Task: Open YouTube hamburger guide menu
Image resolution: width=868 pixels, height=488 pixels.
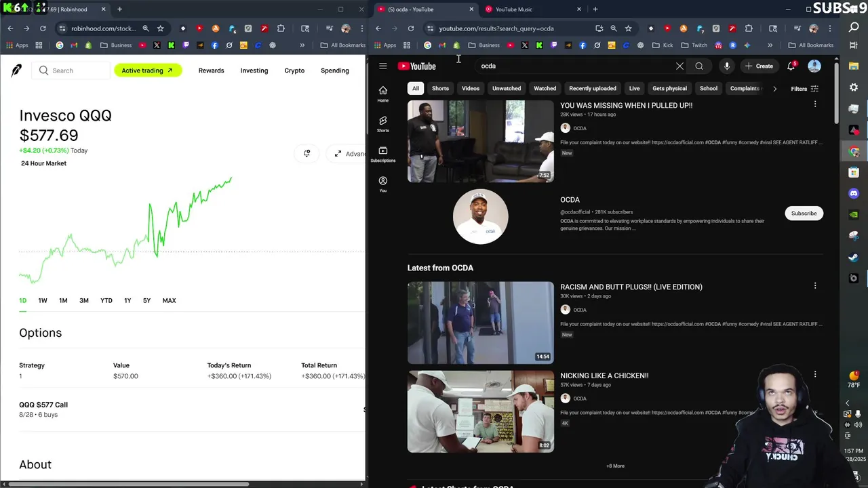Action: 383,66
